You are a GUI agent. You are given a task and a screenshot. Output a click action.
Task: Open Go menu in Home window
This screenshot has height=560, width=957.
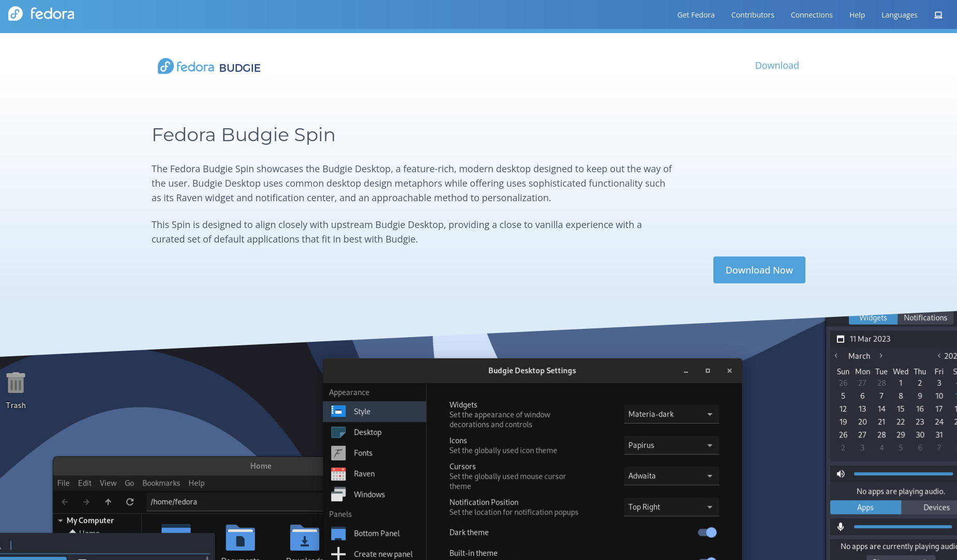click(x=129, y=483)
